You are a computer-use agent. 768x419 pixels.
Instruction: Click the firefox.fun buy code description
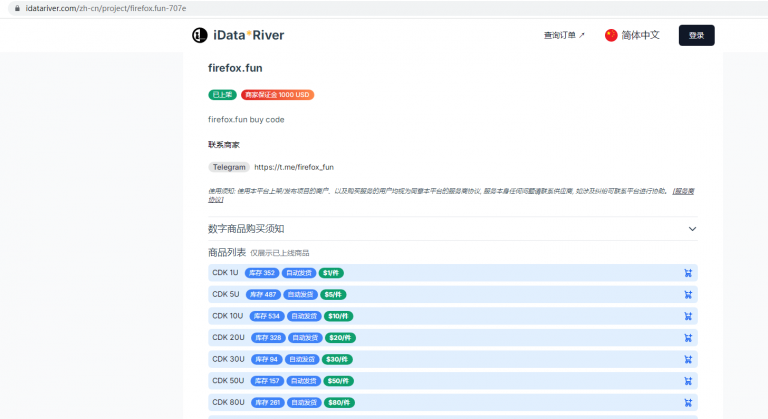coord(246,120)
